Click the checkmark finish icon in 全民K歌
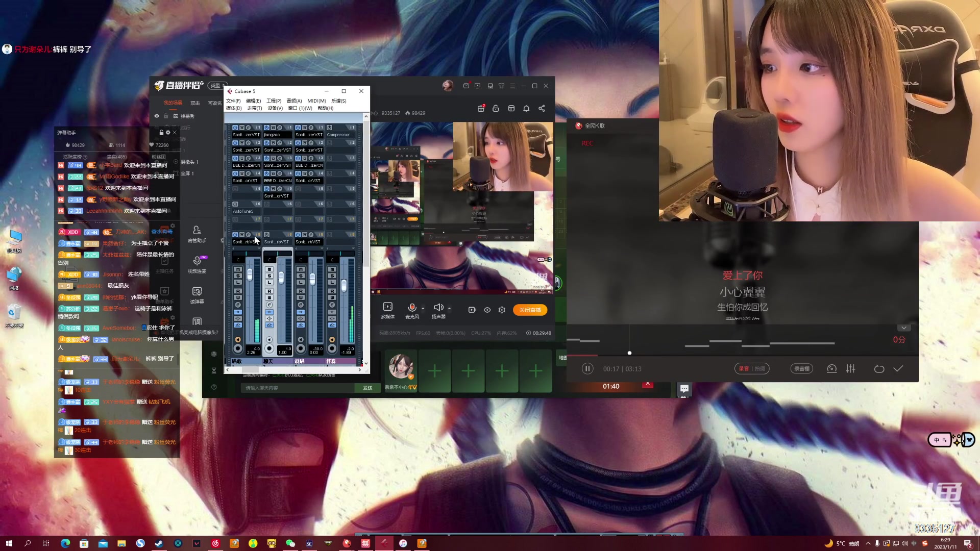The image size is (980, 551). [898, 368]
